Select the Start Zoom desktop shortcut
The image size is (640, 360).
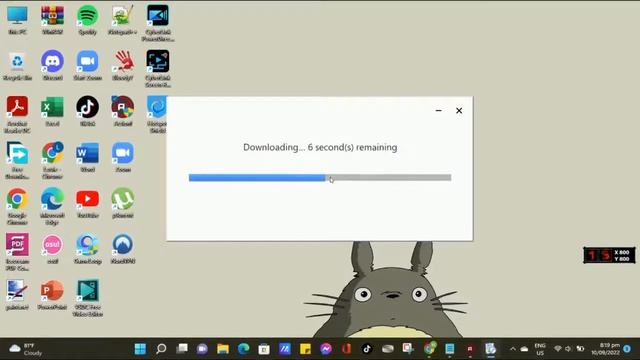coord(87,65)
